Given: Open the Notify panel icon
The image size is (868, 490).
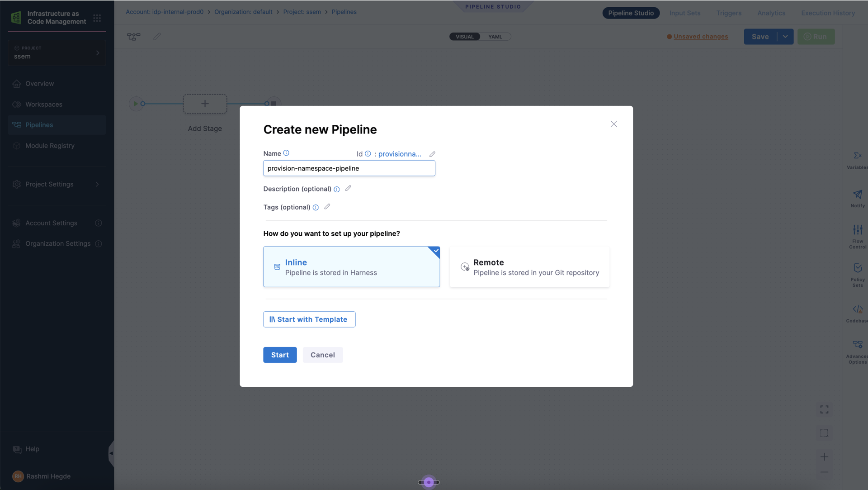Looking at the screenshot, I should 857,195.
